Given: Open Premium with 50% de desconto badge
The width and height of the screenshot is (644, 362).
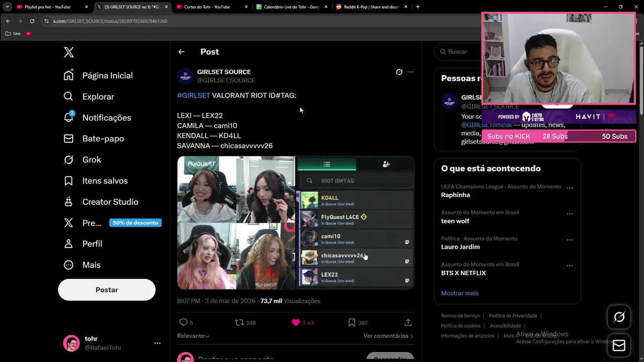Looking at the screenshot, I should pos(112,223).
